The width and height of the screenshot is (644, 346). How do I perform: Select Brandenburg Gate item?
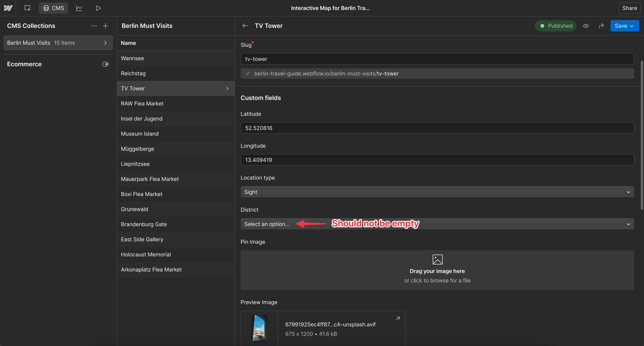[176, 224]
